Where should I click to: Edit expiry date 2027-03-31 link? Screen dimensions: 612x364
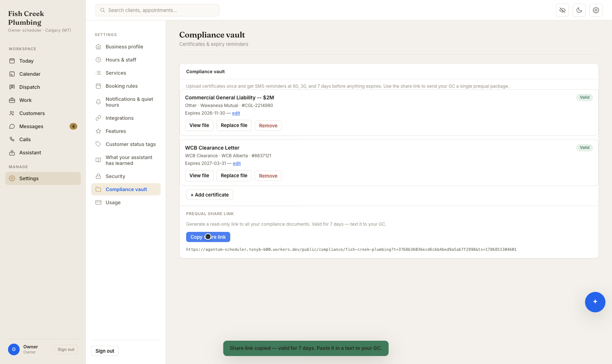tap(237, 163)
